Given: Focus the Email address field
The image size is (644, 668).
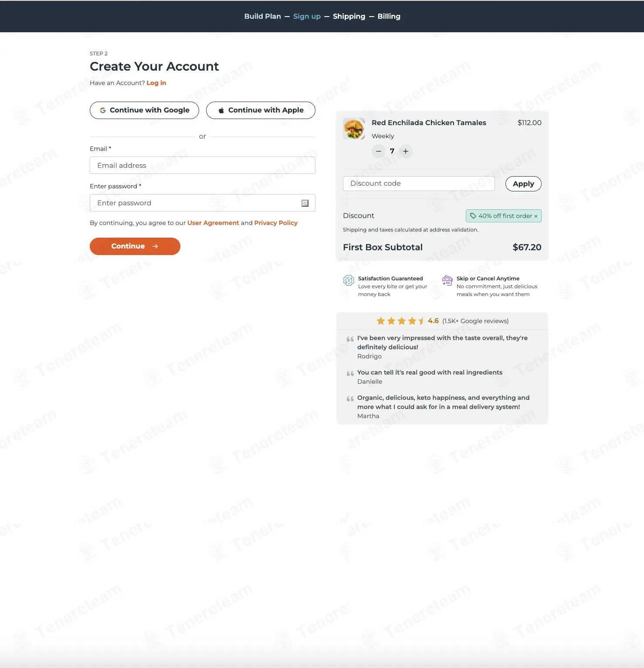Looking at the screenshot, I should click(203, 165).
